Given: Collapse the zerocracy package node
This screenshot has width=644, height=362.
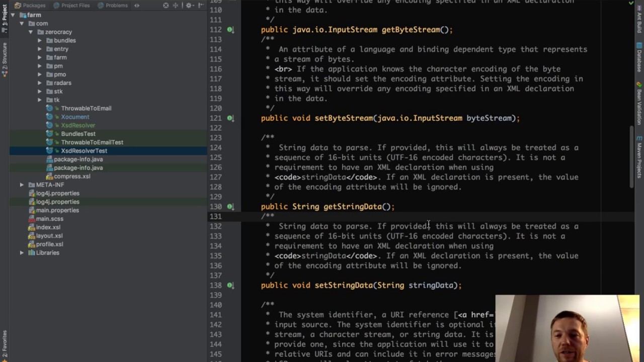Looking at the screenshot, I should click(x=31, y=32).
